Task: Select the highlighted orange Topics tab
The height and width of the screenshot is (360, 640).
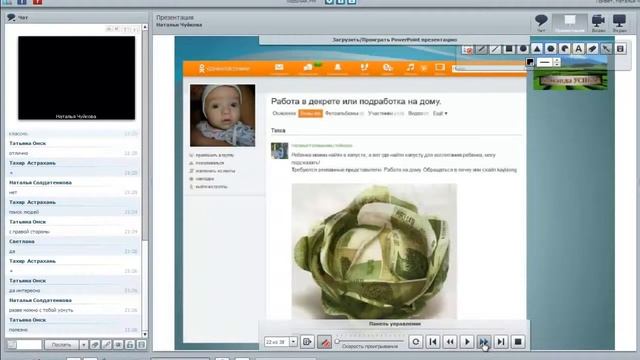Action: (310, 113)
